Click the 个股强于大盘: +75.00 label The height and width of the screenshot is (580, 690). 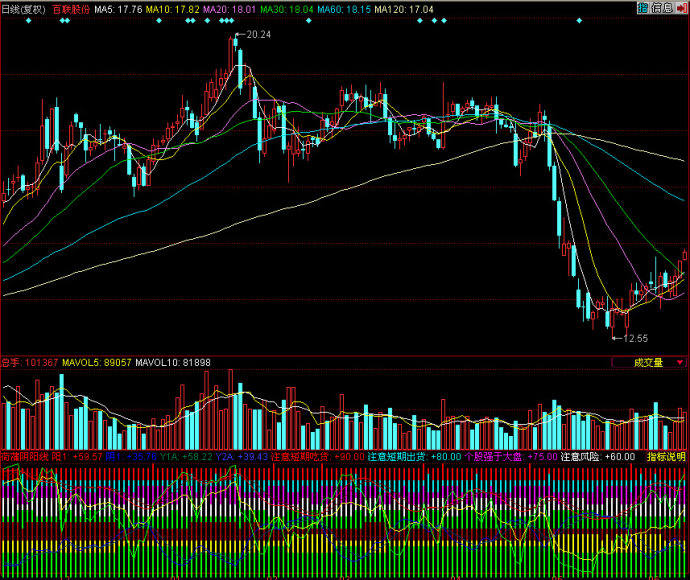pos(511,457)
